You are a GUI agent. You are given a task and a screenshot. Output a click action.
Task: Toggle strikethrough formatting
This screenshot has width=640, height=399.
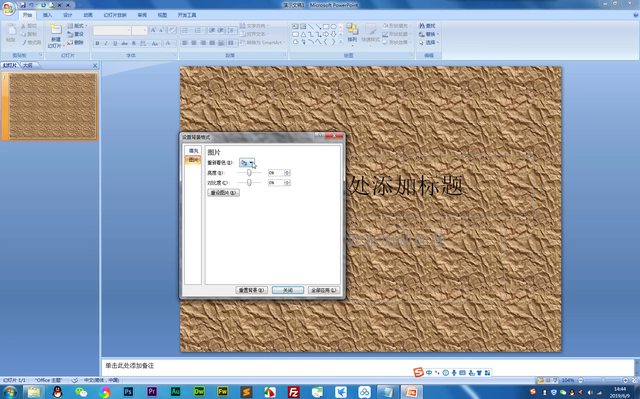[x=124, y=43]
